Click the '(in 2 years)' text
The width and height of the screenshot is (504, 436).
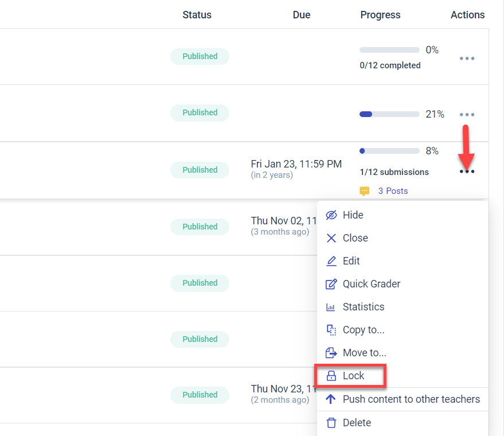272,175
